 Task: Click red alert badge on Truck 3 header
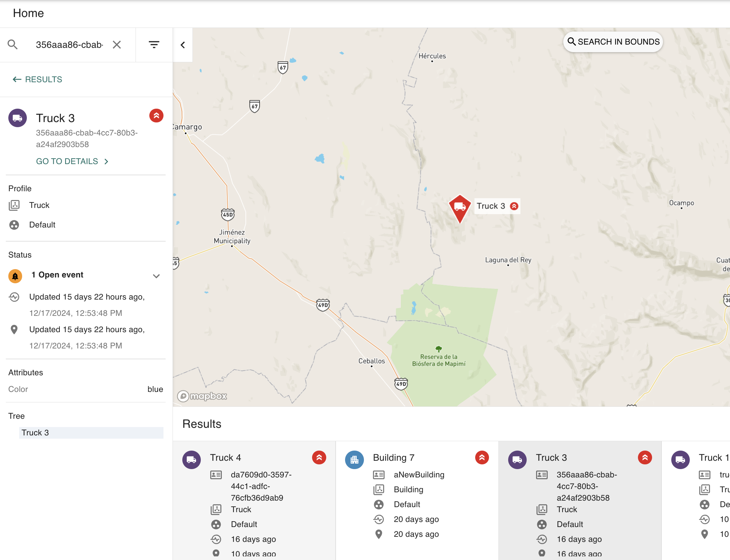pyautogui.click(x=156, y=116)
